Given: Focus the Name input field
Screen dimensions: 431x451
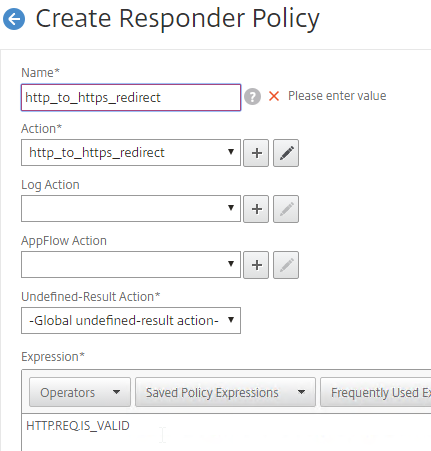Looking at the screenshot, I should pyautogui.click(x=131, y=97).
